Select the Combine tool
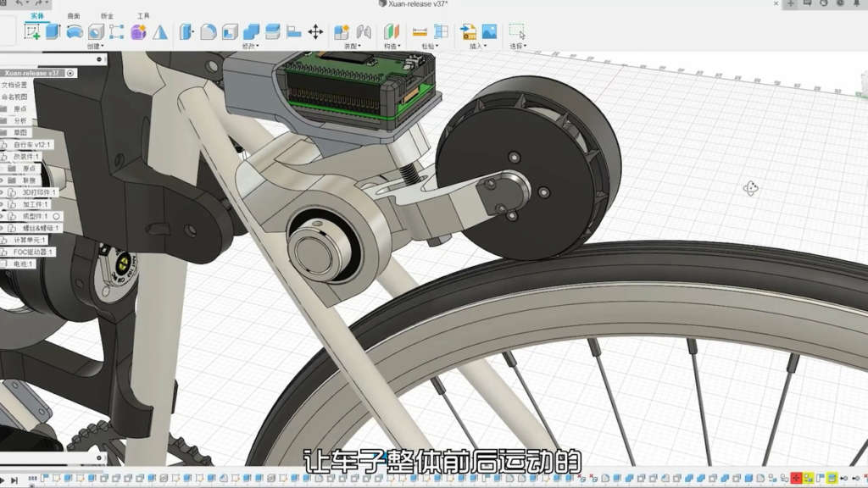The image size is (868, 488). (251, 31)
